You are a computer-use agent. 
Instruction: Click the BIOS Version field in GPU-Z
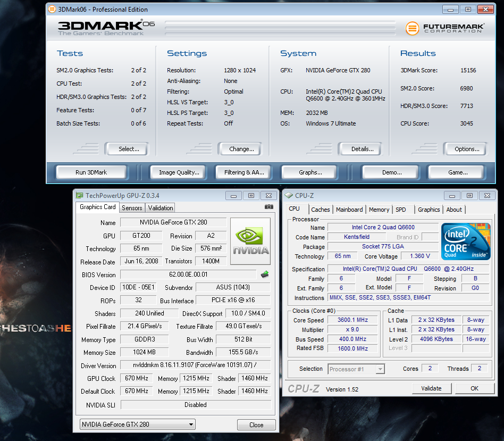[188, 274]
